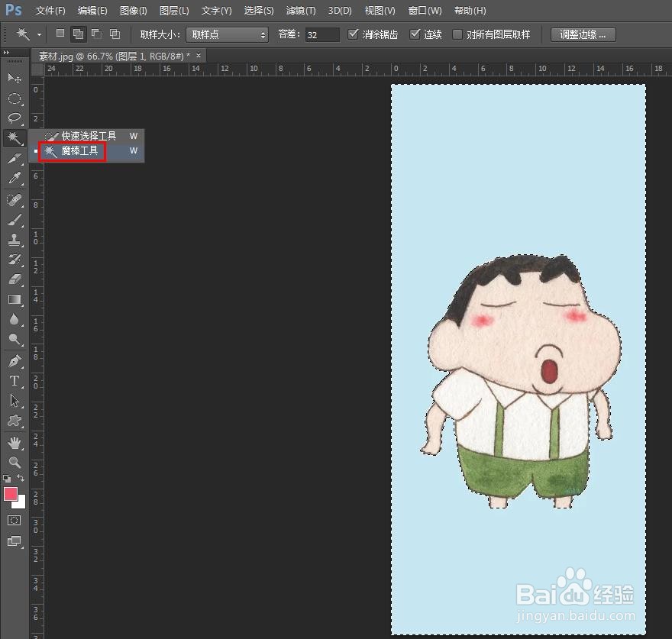
Task: Toggle the 消除锯齿 anti-alias checkbox
Action: 353,34
